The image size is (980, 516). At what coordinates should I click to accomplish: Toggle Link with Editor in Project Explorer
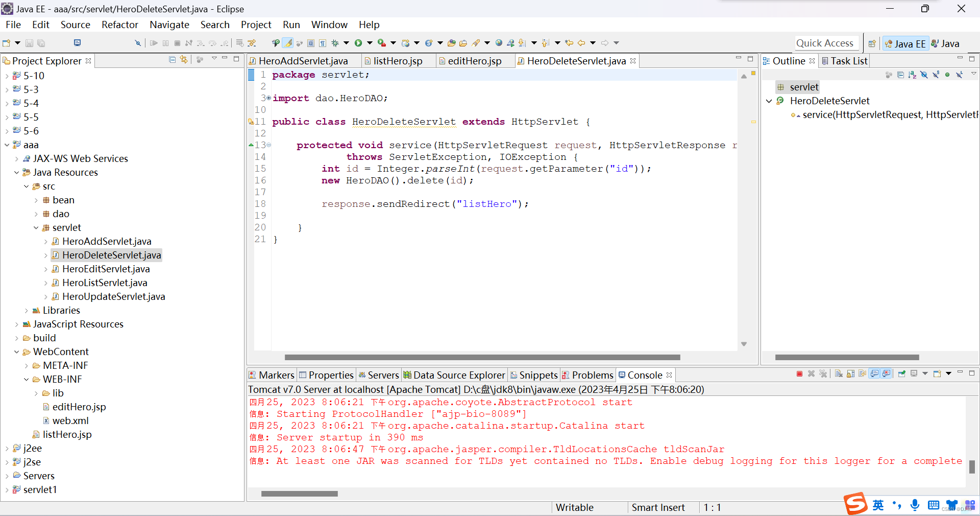point(184,60)
